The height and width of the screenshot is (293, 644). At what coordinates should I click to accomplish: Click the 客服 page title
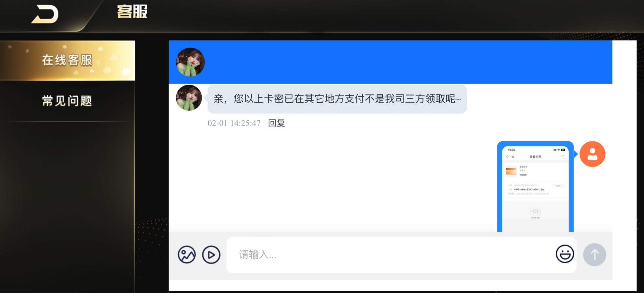132,12
